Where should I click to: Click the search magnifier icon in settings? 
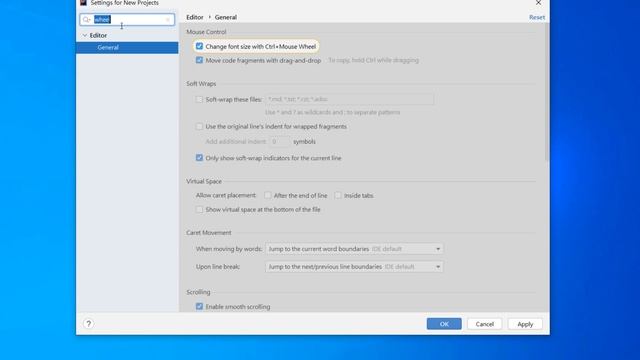pyautogui.click(x=87, y=20)
